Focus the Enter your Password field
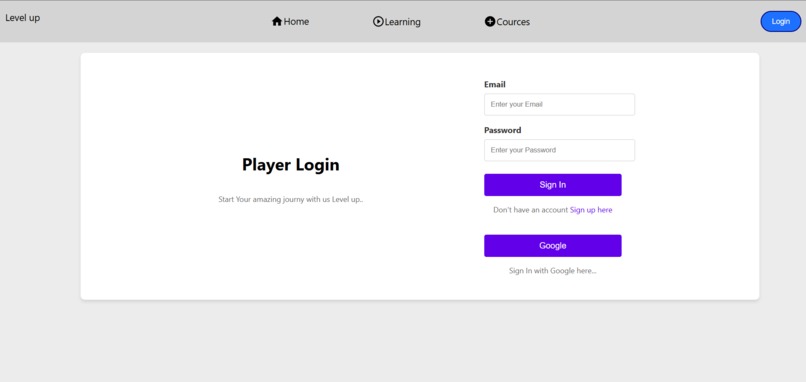Screen dimensions: 806x382 point(559,150)
